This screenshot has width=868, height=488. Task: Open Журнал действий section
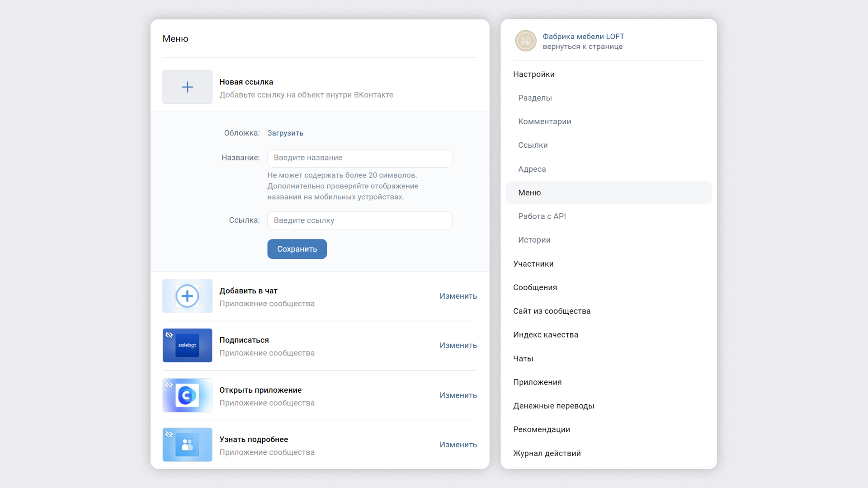547,453
